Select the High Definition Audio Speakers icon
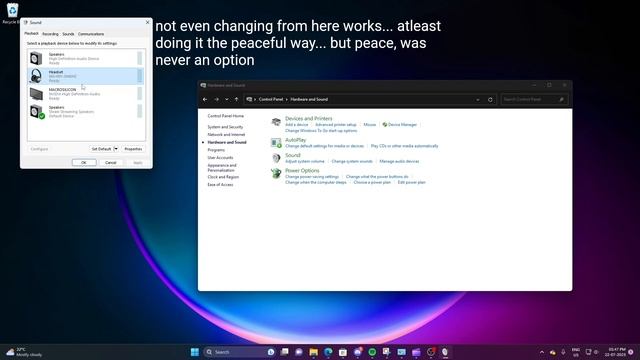This screenshot has height=360, width=640. pyautogui.click(x=36, y=58)
